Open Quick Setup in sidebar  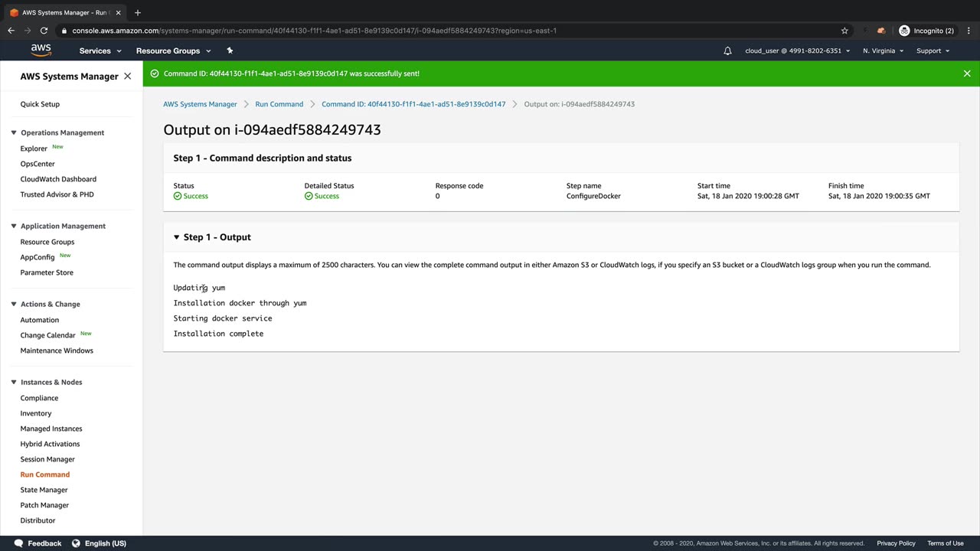coord(40,104)
